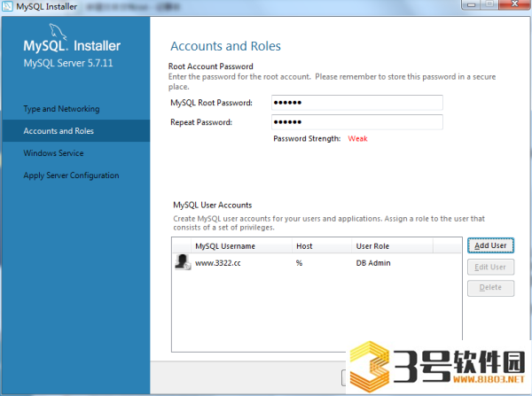
Task: Click the MySQL dolphin logo in sidebar
Action: 58,32
